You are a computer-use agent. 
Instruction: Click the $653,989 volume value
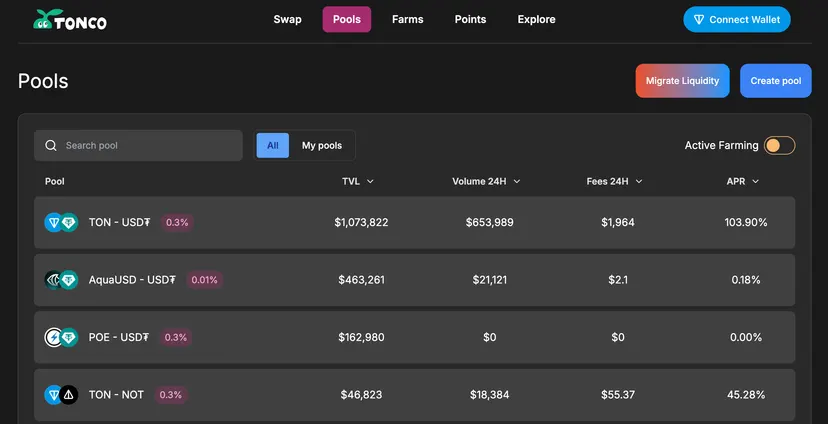pos(490,222)
